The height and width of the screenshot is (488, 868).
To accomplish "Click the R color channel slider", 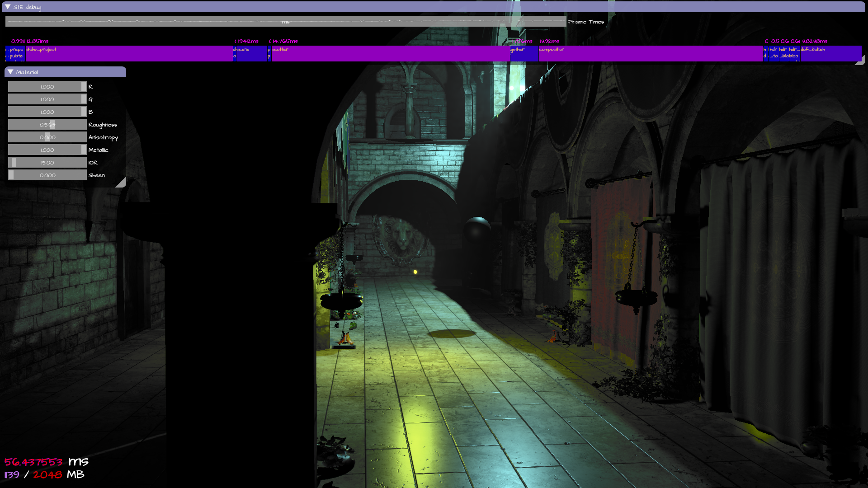I will (x=47, y=87).
